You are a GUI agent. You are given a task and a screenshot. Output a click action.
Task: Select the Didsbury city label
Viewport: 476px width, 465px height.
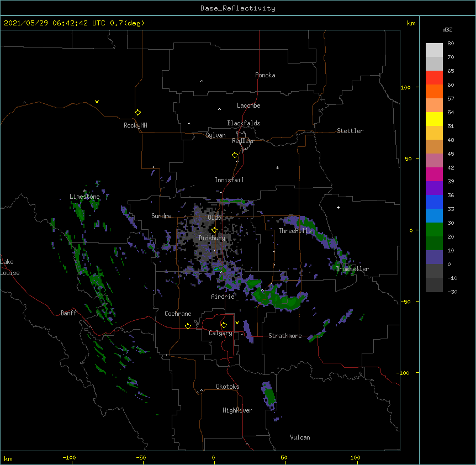click(x=212, y=238)
